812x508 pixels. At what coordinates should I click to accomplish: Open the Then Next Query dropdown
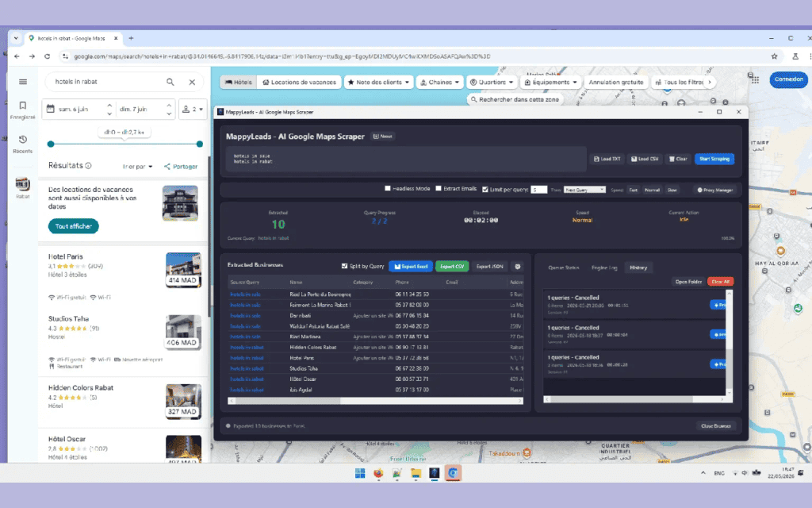coord(584,190)
